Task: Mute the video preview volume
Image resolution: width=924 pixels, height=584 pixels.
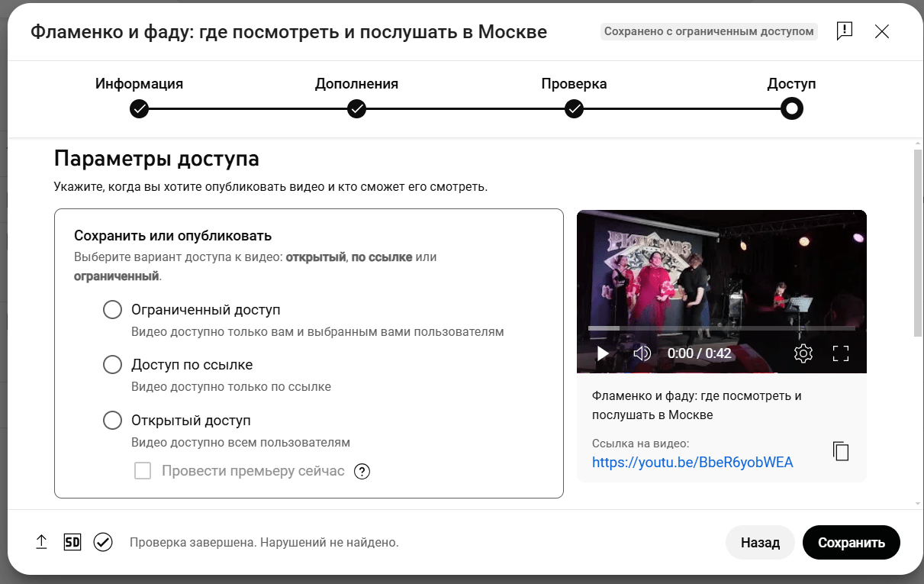Action: [x=642, y=353]
